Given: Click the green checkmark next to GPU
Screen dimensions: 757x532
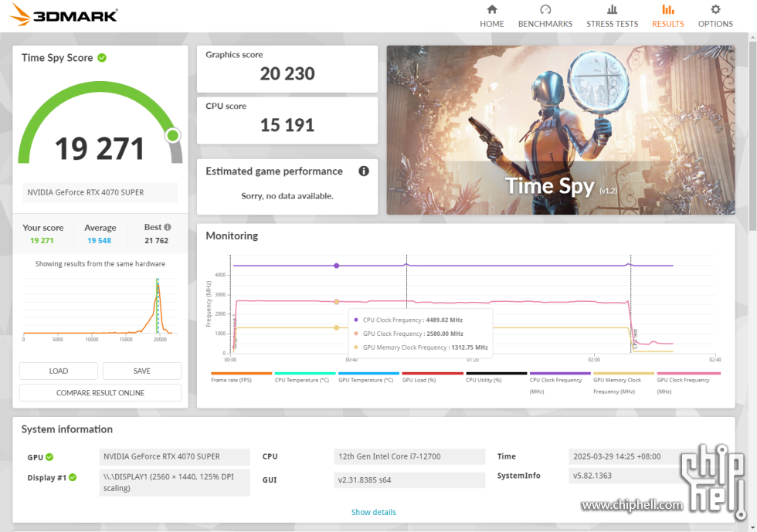Looking at the screenshot, I should click(49, 456).
